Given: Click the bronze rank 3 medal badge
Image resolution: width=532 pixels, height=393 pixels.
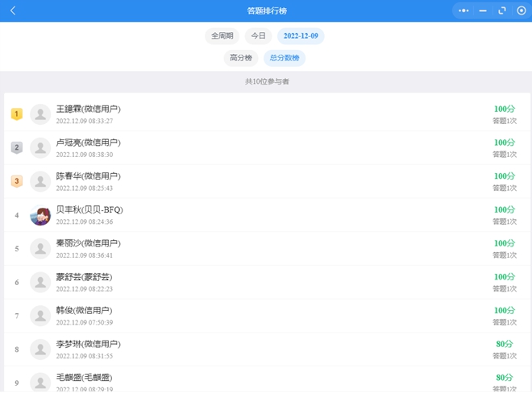Looking at the screenshot, I should point(16,181).
